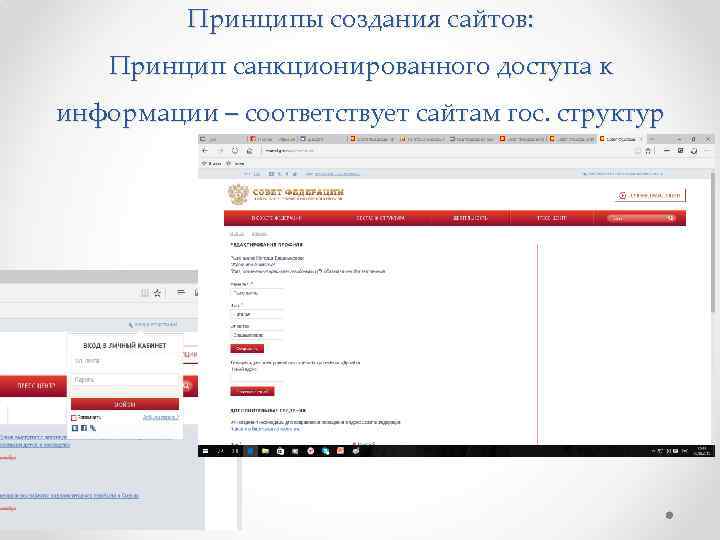720x540 pixels.
Task: Open the second item in red navigation bar
Action: tap(381, 218)
